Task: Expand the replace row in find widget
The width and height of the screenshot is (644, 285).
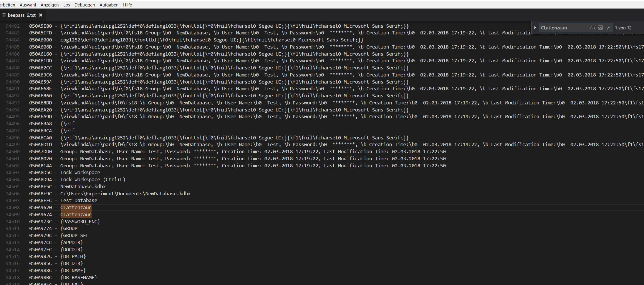Action: point(535,28)
